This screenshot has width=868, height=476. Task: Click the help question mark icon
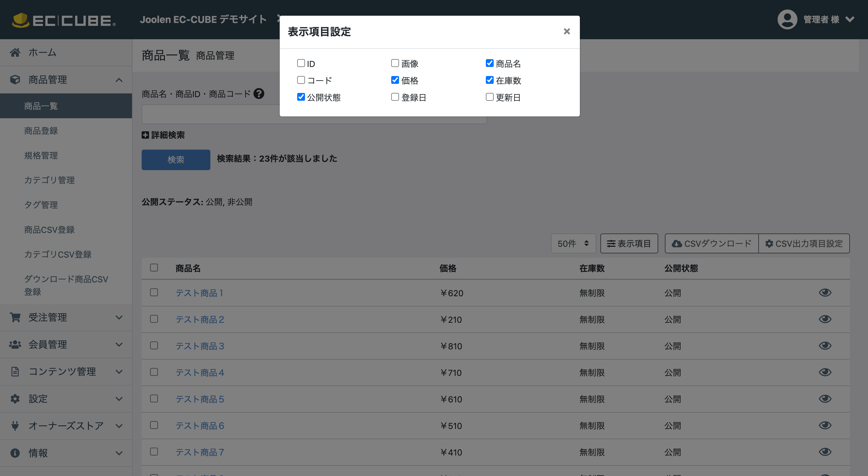(x=259, y=94)
